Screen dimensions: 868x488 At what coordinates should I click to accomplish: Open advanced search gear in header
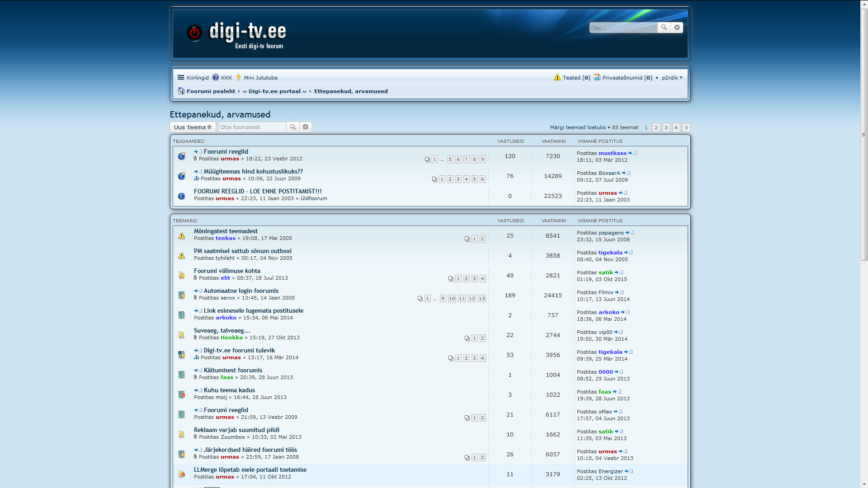(677, 28)
